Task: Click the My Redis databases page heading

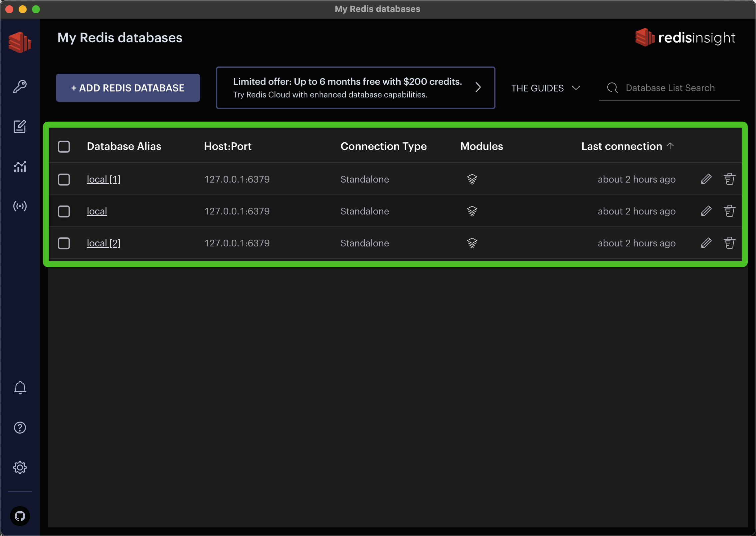Action: pyautogui.click(x=120, y=38)
